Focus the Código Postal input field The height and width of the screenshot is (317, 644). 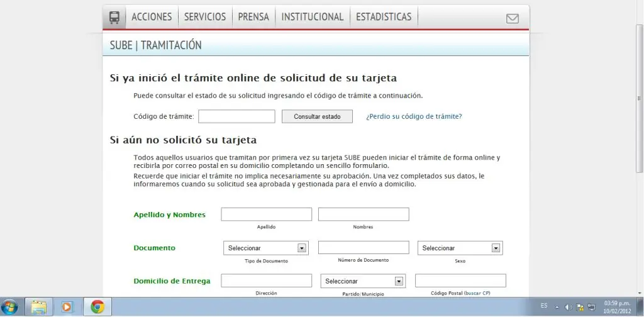pos(460,281)
